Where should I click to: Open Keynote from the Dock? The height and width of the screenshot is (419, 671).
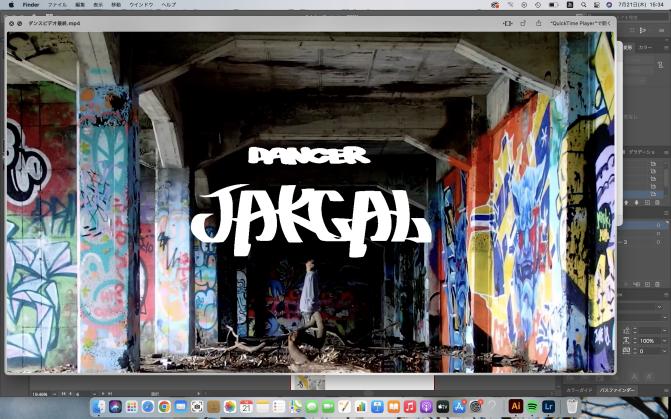coord(377,406)
